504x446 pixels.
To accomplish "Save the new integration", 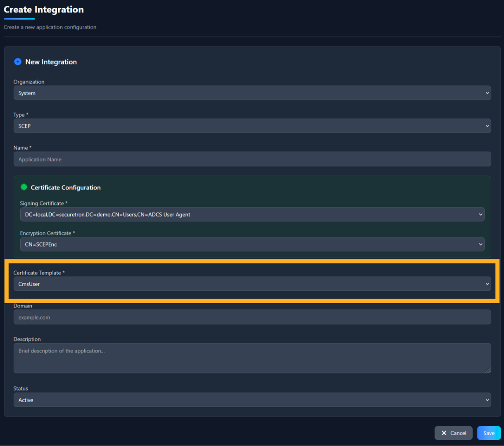I will point(489,433).
